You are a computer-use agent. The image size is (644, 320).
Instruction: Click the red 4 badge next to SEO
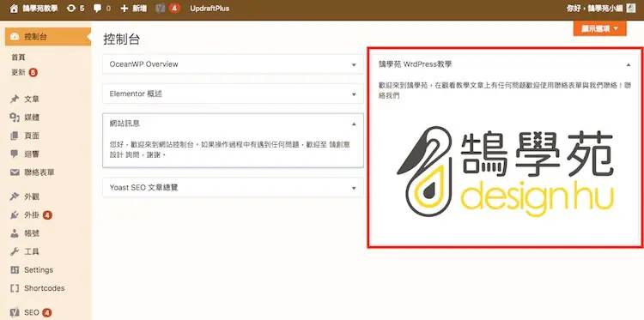[47, 312]
